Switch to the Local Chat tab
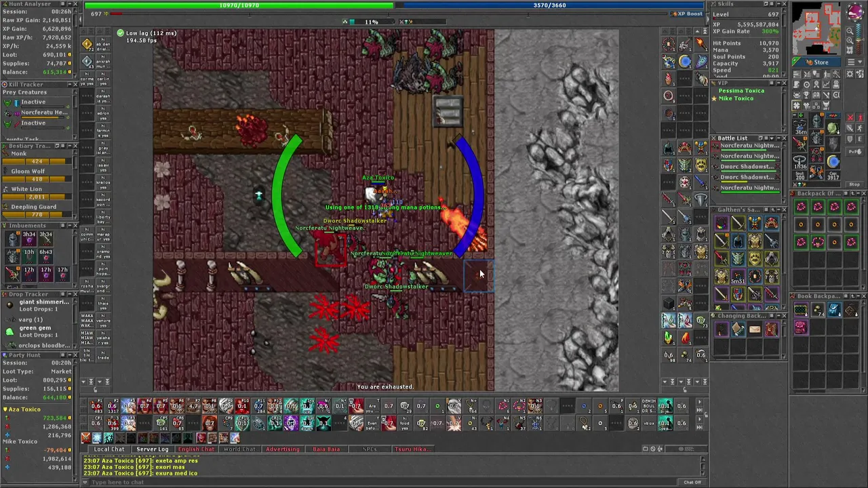 coord(109,449)
